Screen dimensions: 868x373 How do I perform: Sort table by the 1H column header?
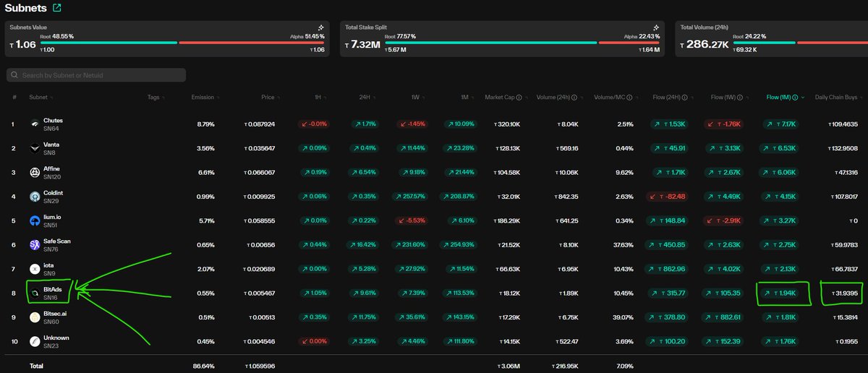(319, 97)
